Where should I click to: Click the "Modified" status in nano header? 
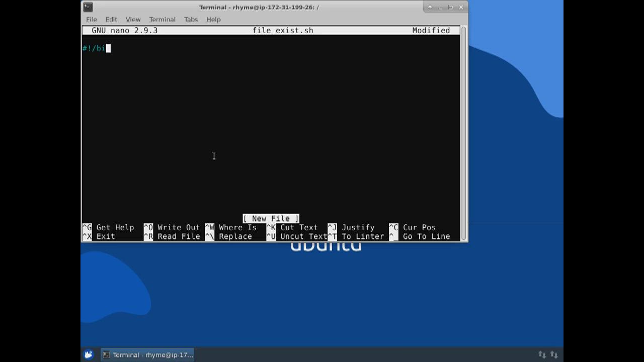point(431,31)
